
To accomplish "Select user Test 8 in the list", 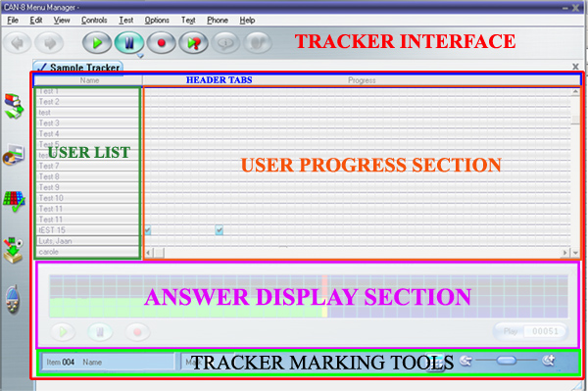I will click(x=88, y=176).
